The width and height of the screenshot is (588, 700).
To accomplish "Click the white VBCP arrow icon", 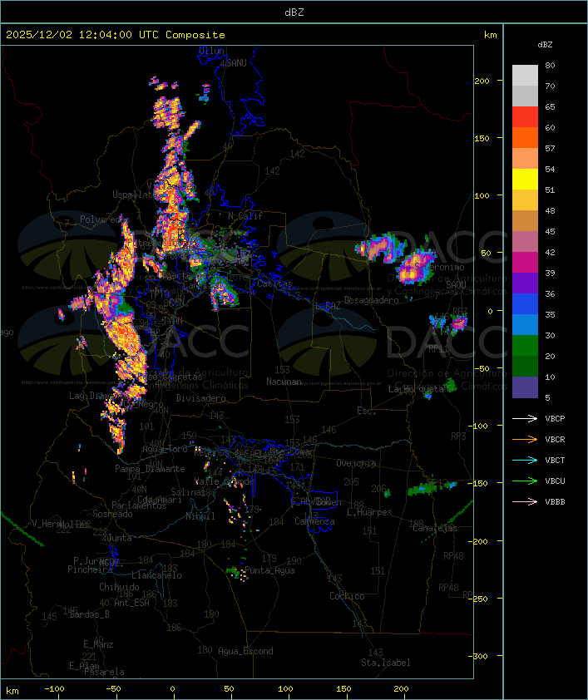I will coord(525,418).
